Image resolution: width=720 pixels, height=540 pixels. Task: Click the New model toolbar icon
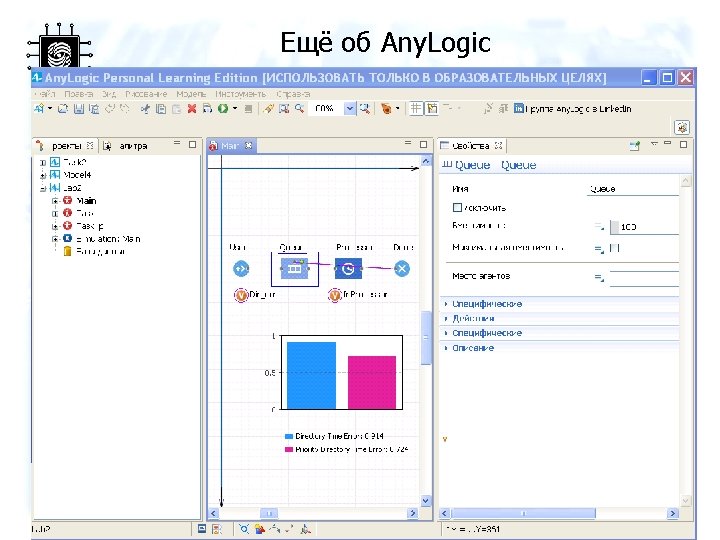(x=39, y=108)
